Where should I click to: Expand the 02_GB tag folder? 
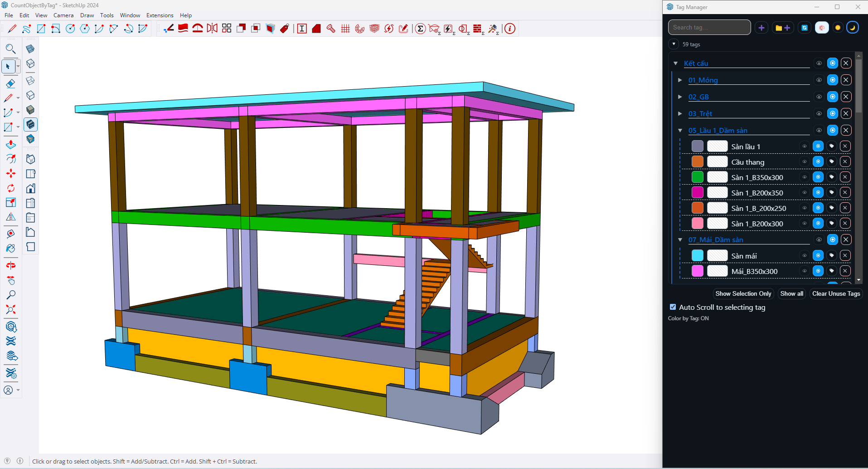(x=680, y=97)
